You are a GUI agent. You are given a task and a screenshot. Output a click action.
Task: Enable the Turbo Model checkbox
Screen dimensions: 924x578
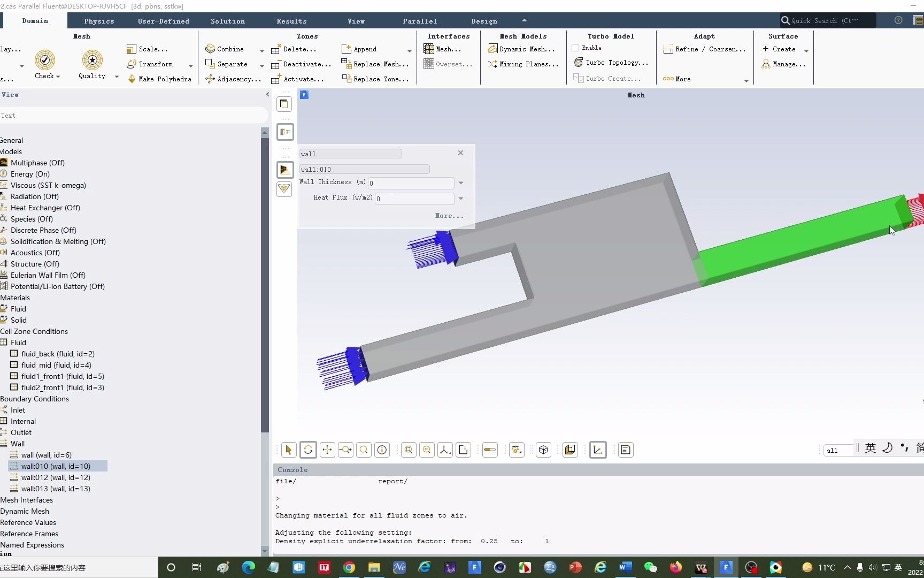tap(575, 48)
